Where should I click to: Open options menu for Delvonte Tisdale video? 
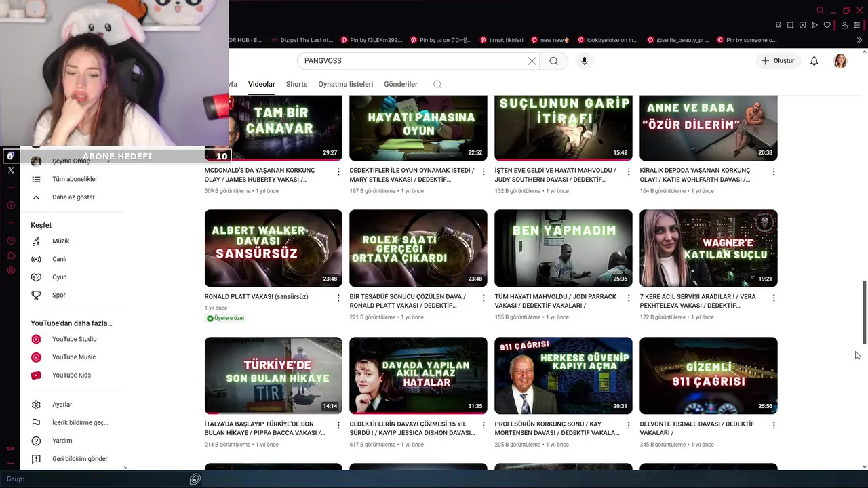(x=774, y=426)
